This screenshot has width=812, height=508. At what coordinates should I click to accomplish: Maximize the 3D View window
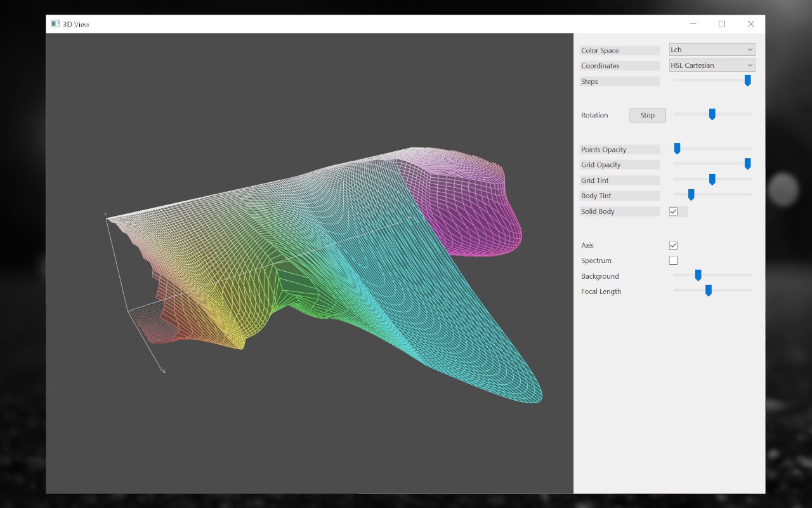pyautogui.click(x=722, y=24)
